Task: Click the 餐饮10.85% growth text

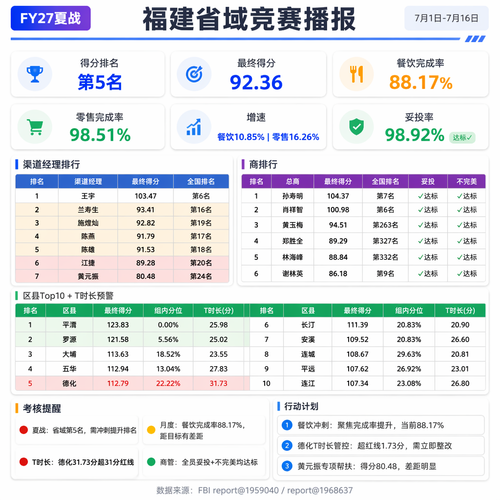Action: pos(241,137)
